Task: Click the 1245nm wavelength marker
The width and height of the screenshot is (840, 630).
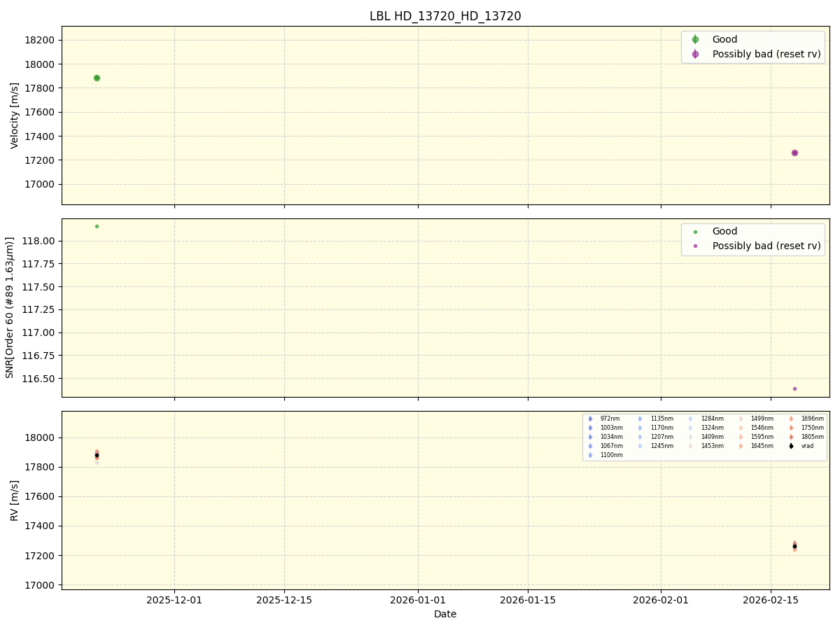Action: pyautogui.click(x=640, y=444)
